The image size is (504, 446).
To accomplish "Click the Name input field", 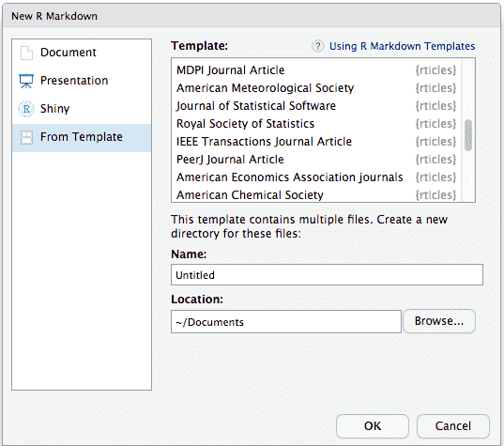I will coord(327,275).
